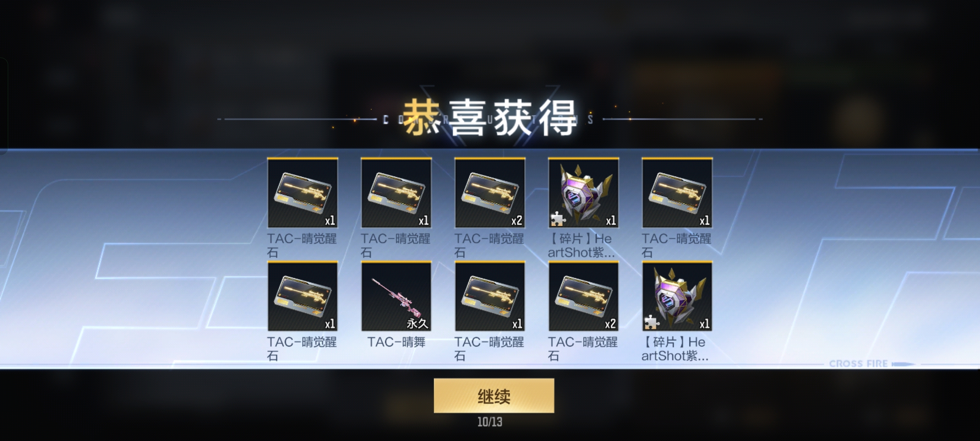This screenshot has height=441, width=980.
Task: Open the bottom row HeartShot紫 fragment icon
Action: point(677,296)
